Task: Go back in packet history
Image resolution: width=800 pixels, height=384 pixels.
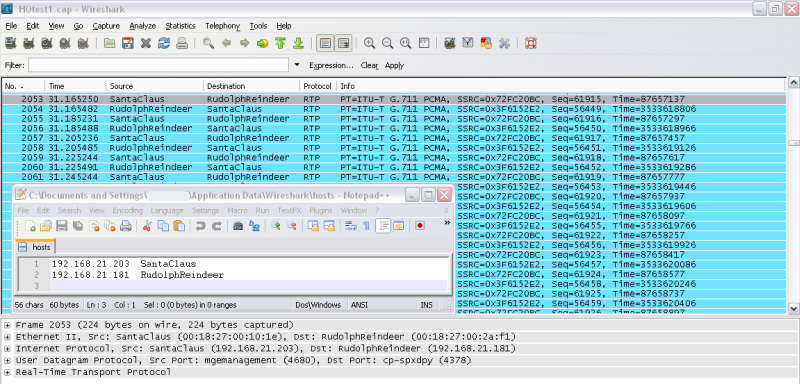Action: pos(227,43)
